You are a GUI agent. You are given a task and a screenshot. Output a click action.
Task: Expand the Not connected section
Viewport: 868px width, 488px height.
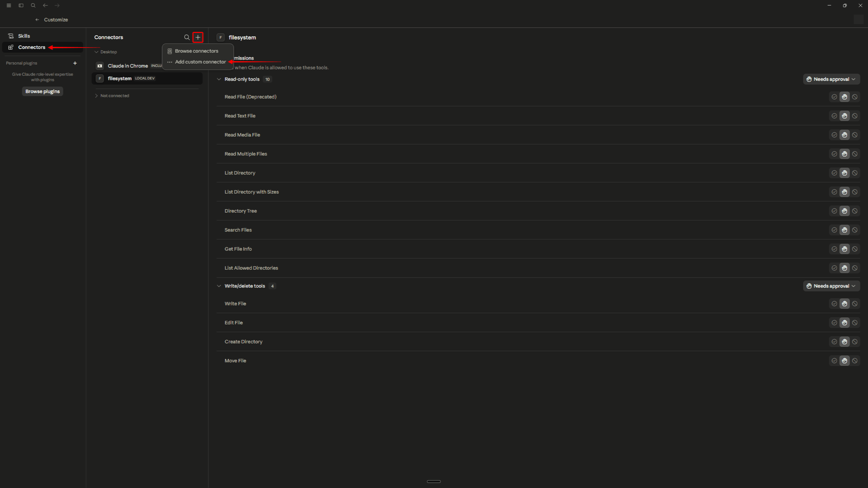click(x=112, y=96)
